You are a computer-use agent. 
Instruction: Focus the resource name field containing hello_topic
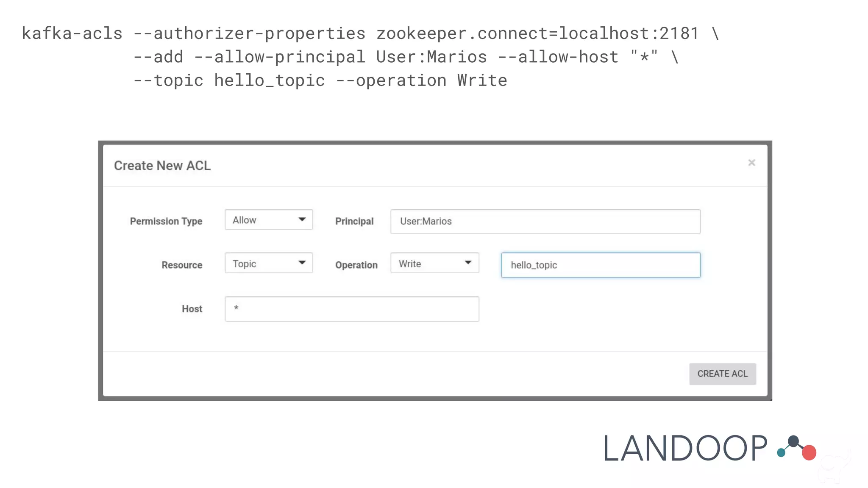click(601, 265)
